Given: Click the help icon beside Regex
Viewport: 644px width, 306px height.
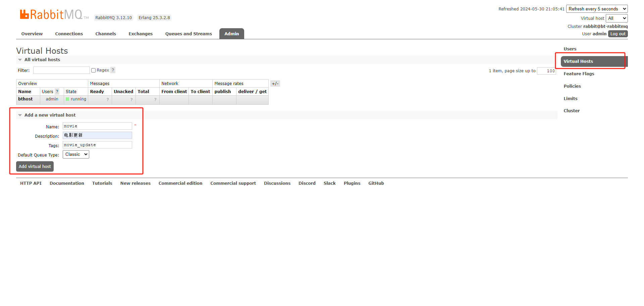Looking at the screenshot, I should pos(113,70).
